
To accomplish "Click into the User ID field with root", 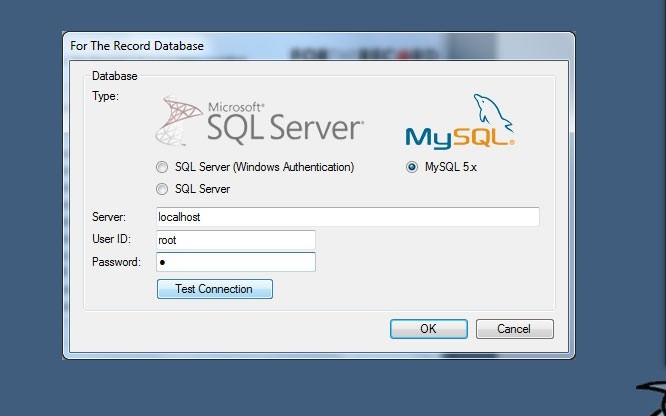I will pyautogui.click(x=235, y=240).
